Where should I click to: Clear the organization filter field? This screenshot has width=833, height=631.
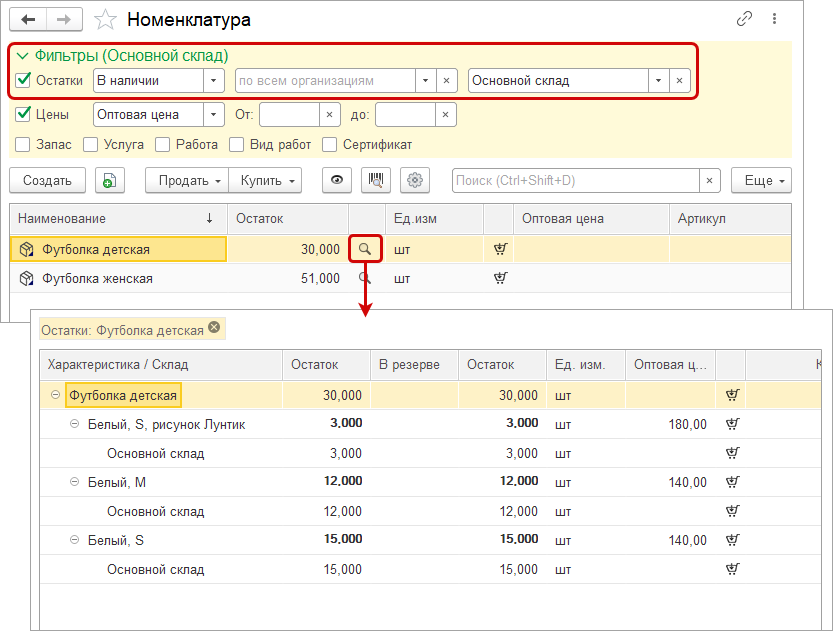(x=446, y=81)
